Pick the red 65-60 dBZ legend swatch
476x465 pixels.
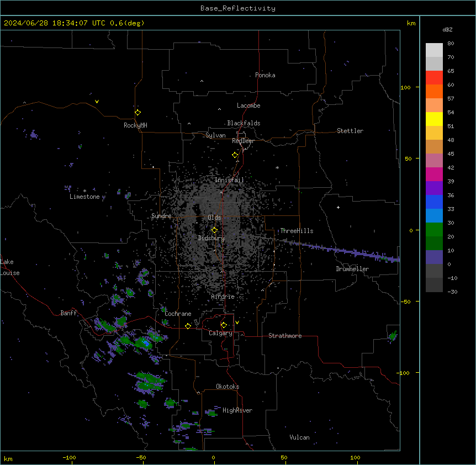[434, 78]
